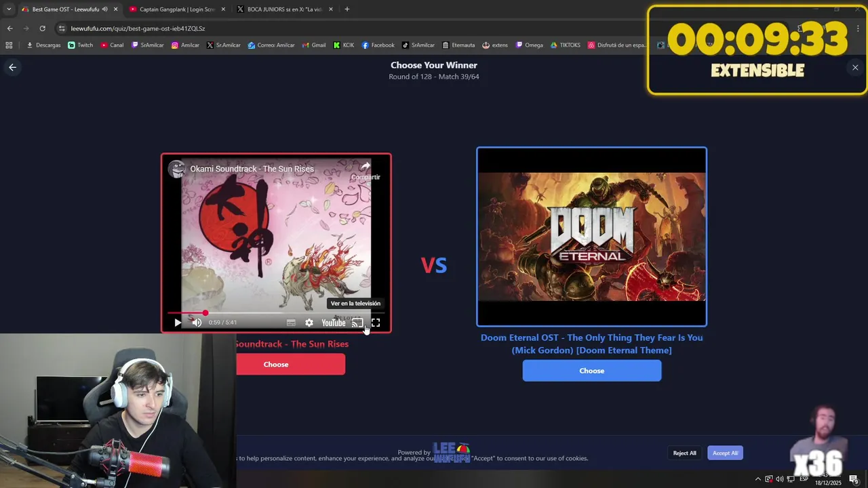Open the apps grid in bookmarks bar
The width and height of the screenshot is (868, 488).
[9, 45]
